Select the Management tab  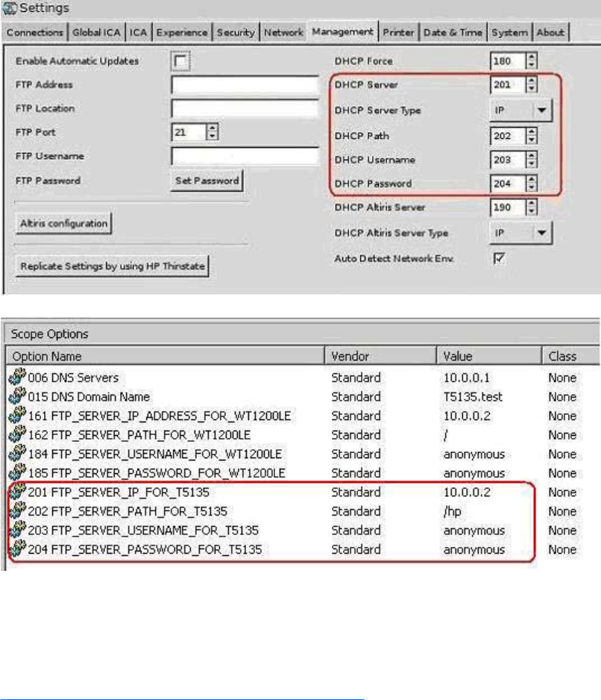coord(343,31)
